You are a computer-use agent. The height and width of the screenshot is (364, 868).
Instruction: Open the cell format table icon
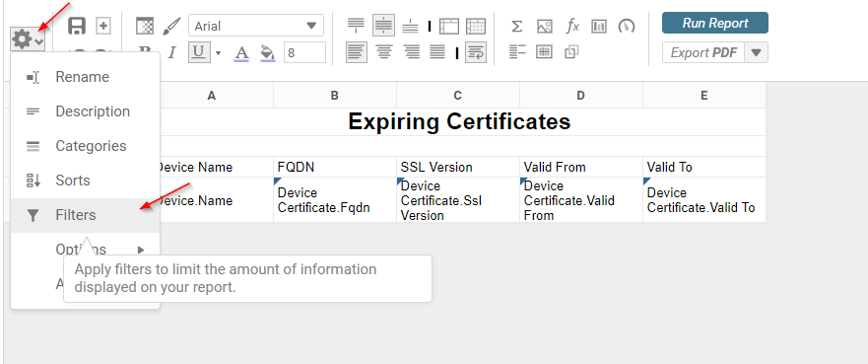pos(145,26)
